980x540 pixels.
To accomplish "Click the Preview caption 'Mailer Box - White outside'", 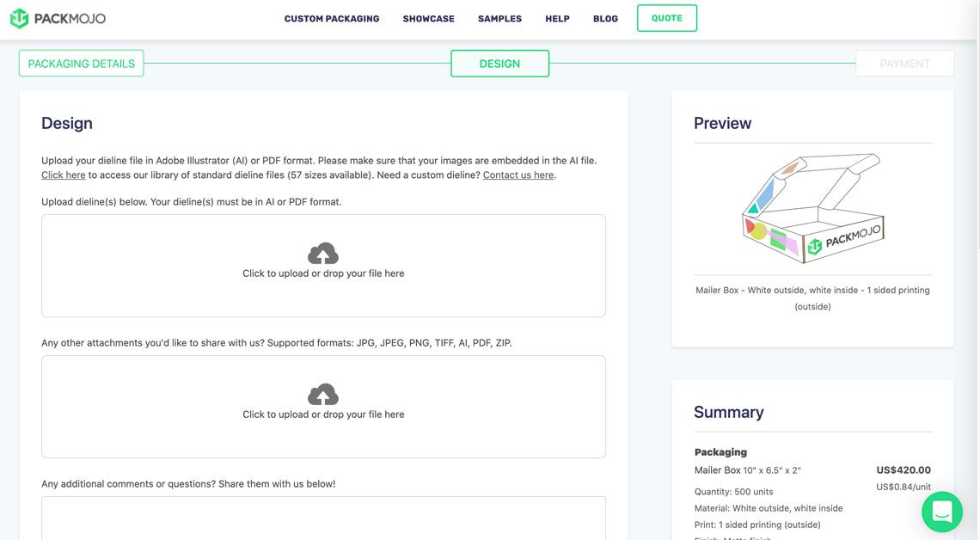I will 812,298.
